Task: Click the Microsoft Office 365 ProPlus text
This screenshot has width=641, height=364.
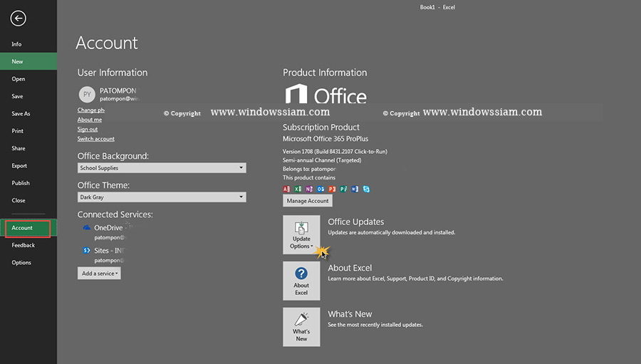Action: 325,139
